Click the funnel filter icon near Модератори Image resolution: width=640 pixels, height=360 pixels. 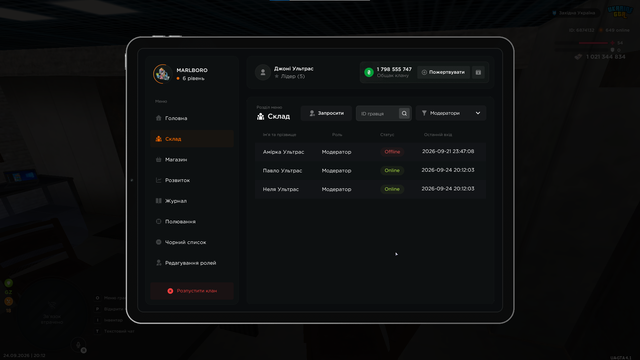click(x=424, y=113)
